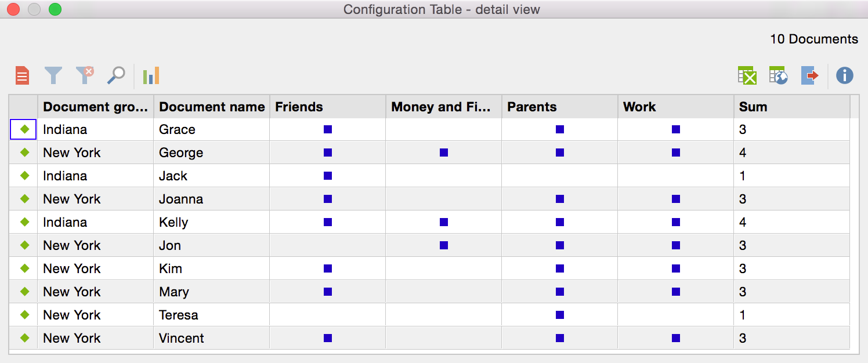This screenshot has width=868, height=363.
Task: Click green diamond marker in Grace row
Action: click(24, 129)
